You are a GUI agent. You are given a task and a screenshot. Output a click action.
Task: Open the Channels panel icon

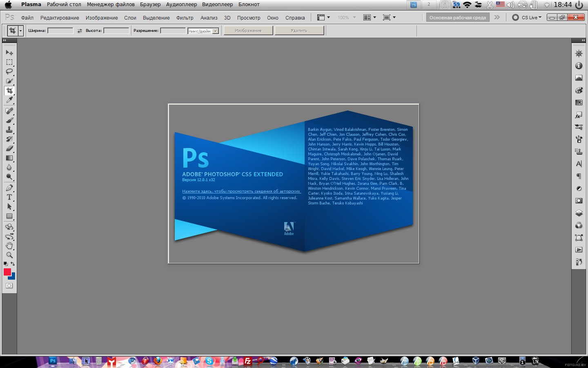point(579,225)
